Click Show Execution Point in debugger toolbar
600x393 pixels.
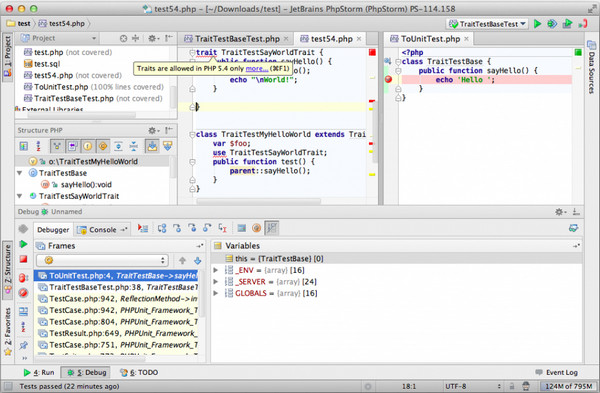[x=143, y=228]
